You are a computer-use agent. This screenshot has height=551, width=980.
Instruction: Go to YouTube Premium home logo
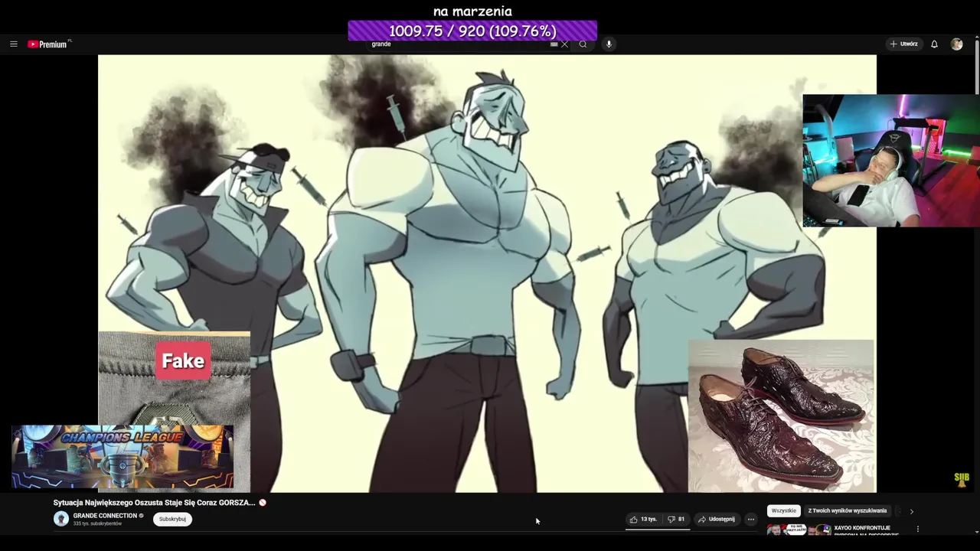49,44
